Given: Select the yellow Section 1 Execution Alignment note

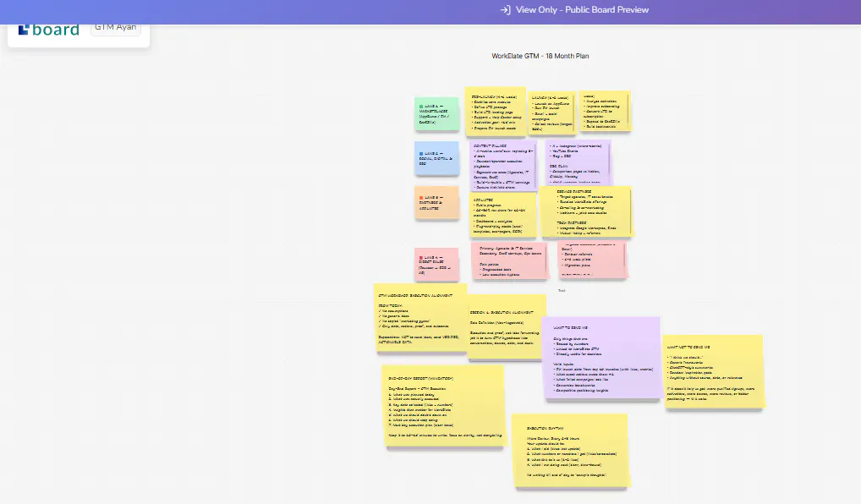Looking at the screenshot, I should (x=507, y=327).
